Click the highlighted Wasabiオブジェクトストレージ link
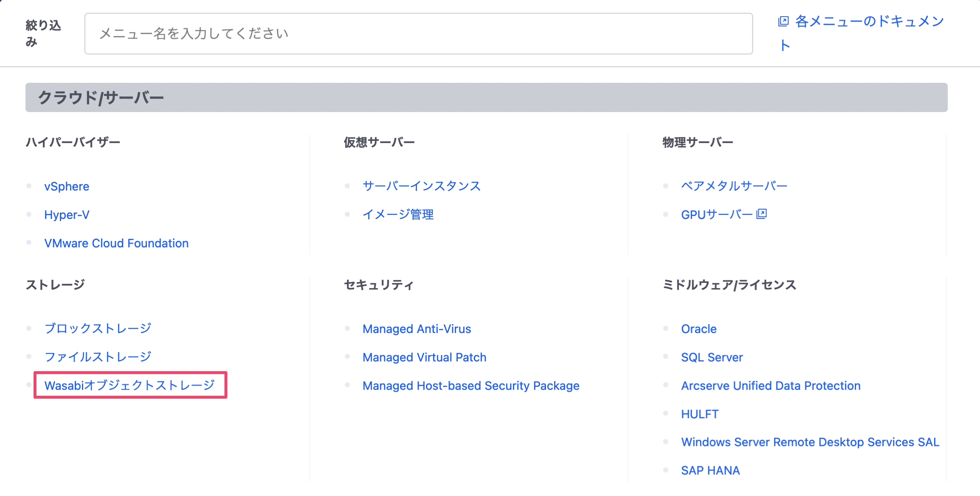The height and width of the screenshot is (496, 980). point(130,385)
